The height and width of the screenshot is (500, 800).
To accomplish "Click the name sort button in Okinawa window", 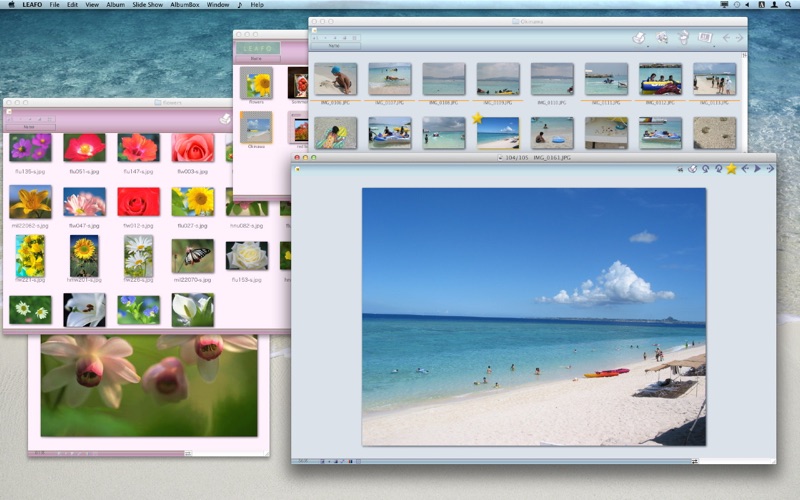I will click(336, 46).
